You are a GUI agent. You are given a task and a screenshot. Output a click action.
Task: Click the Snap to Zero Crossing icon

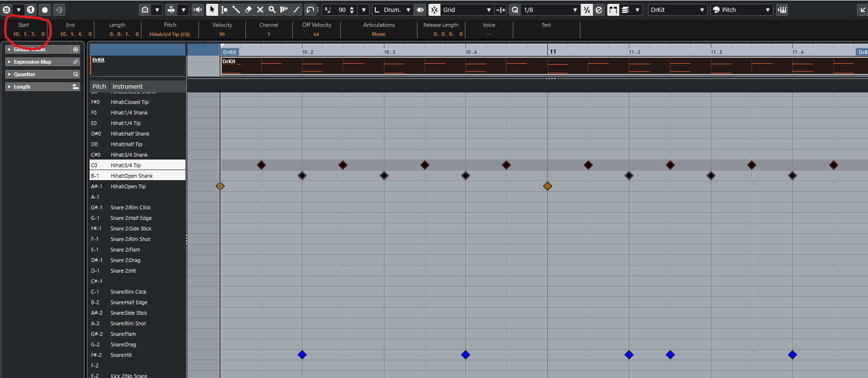(501, 10)
